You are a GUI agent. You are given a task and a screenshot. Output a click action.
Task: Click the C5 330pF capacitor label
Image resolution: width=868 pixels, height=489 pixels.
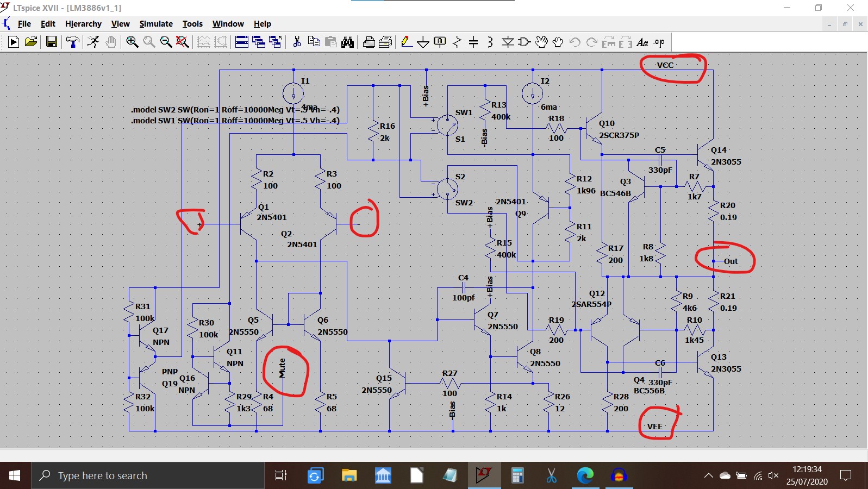(x=660, y=160)
